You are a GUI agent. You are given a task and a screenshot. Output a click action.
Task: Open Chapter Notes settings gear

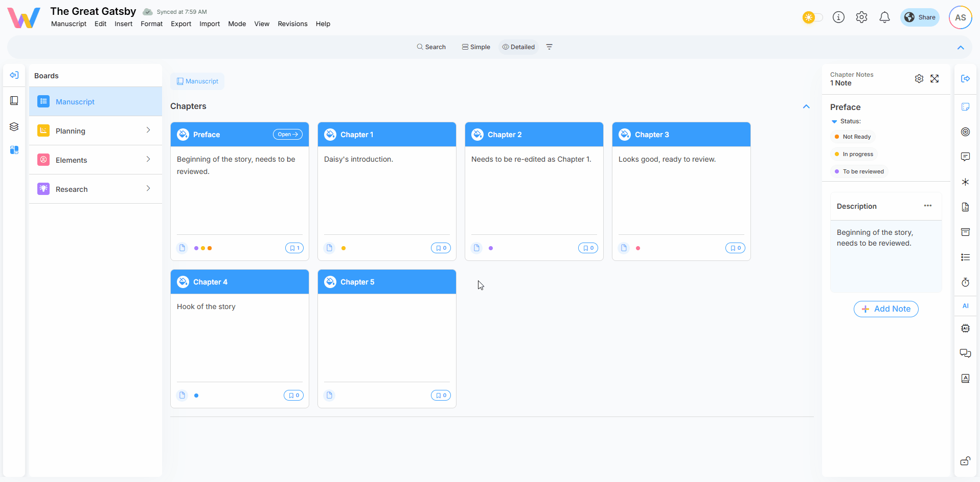(919, 79)
